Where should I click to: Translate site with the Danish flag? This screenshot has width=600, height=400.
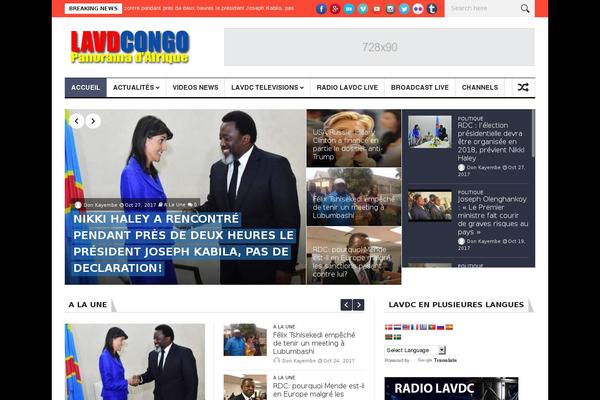point(388,327)
